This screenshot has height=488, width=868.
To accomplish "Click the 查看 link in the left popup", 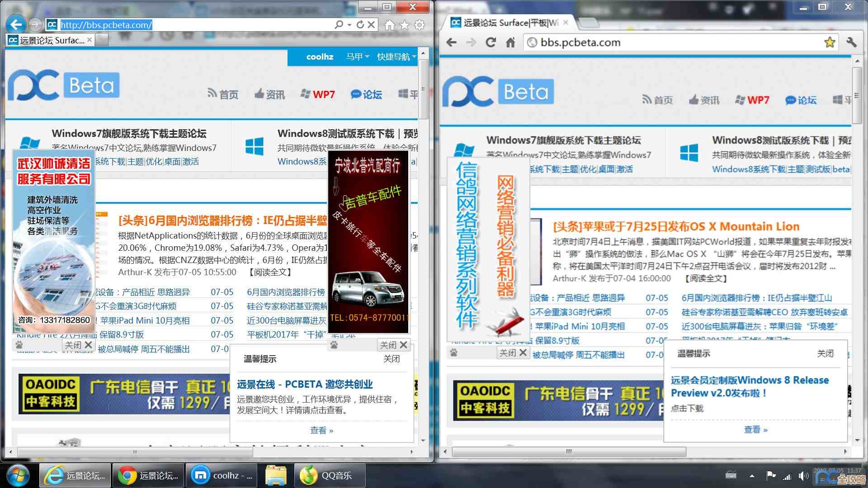I will [321, 430].
